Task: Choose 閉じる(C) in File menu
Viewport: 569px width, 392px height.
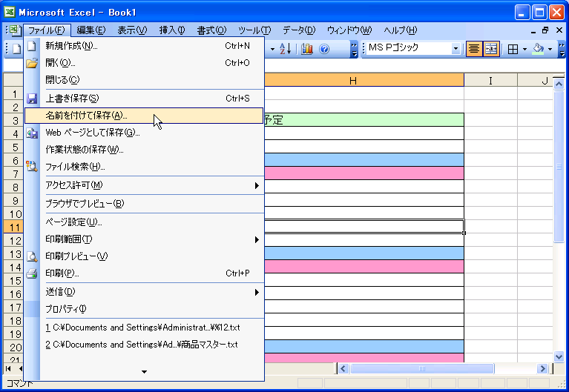Action: (144, 80)
